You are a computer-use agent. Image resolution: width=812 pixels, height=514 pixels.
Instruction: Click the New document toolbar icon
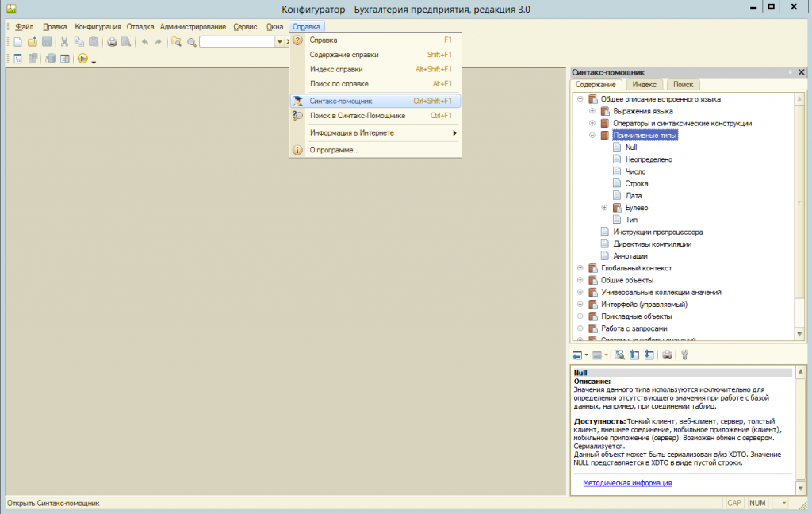(18, 42)
